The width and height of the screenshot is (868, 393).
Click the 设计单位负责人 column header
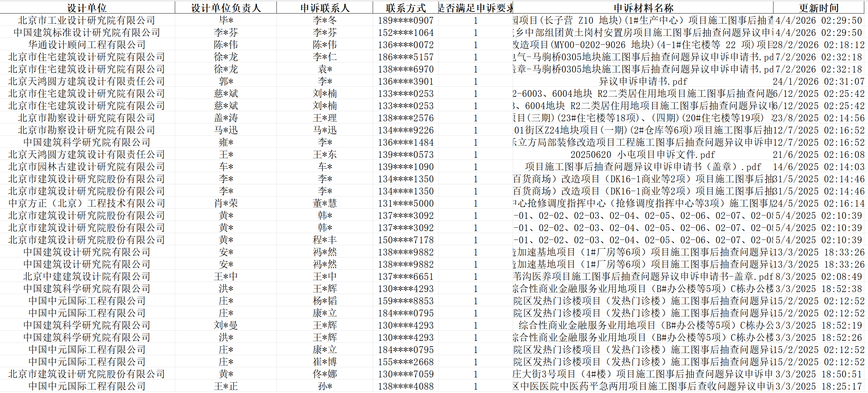[226, 8]
